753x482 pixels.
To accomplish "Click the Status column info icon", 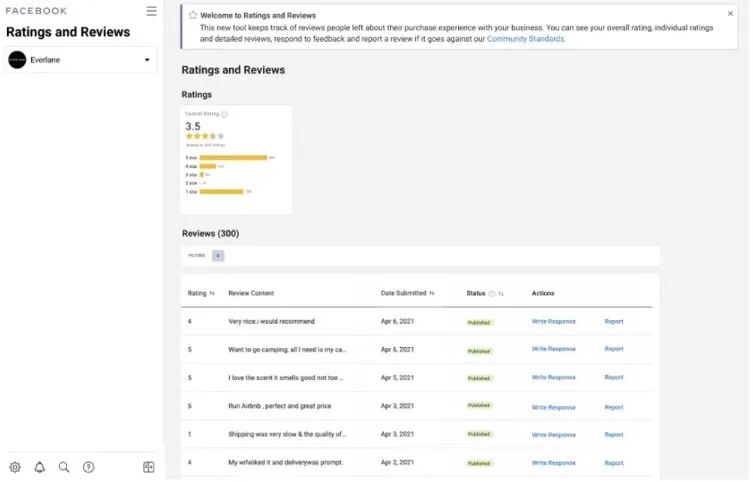I will tap(492, 294).
